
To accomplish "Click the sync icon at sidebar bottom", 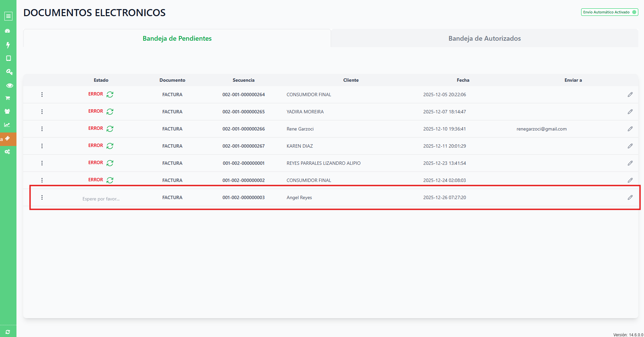I will click(8, 332).
